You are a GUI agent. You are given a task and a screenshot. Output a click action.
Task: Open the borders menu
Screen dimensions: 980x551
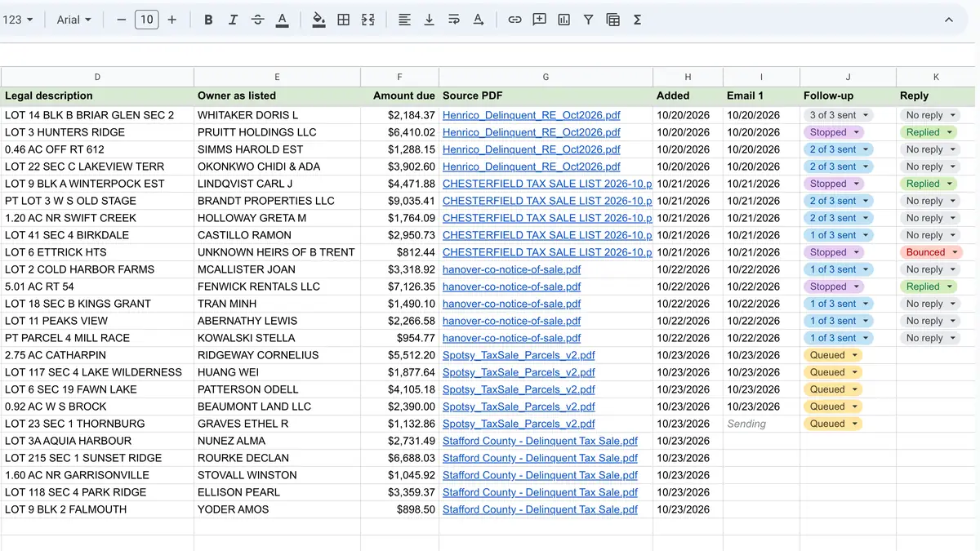tap(344, 20)
